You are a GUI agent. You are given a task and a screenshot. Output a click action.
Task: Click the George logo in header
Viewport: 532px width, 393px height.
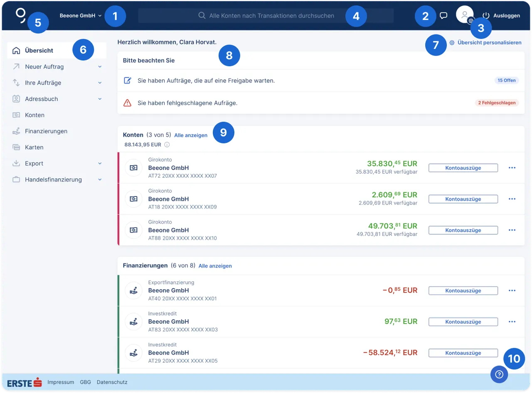click(x=21, y=15)
